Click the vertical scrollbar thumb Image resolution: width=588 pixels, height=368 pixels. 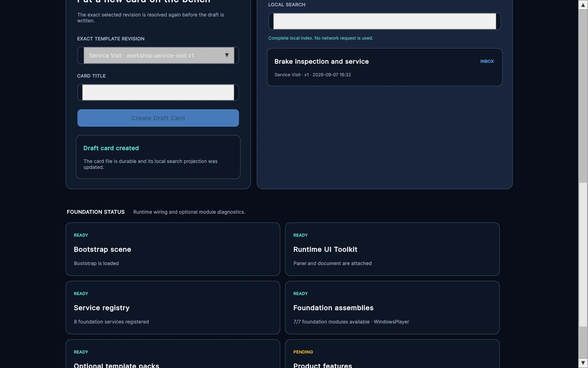point(583,254)
